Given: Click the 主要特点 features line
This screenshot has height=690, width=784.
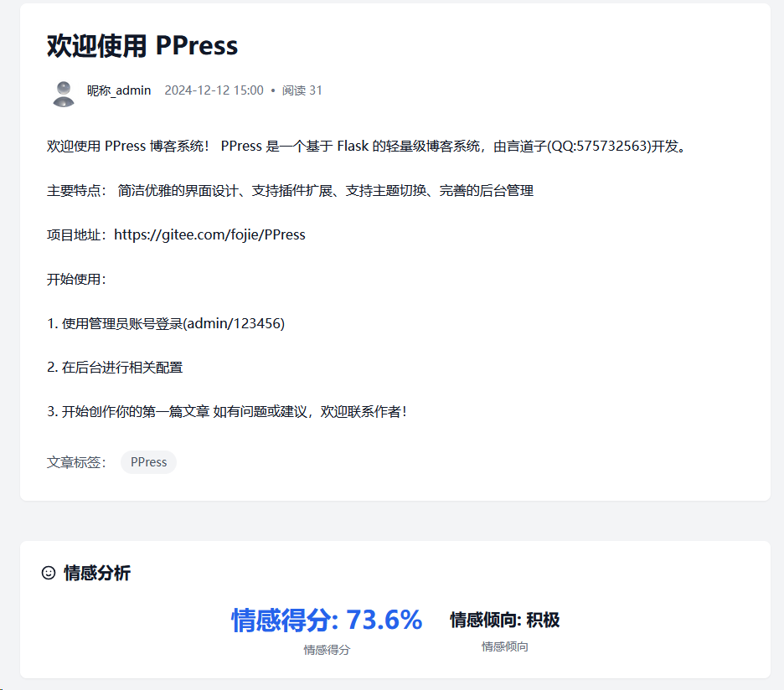Looking at the screenshot, I should 290,191.
